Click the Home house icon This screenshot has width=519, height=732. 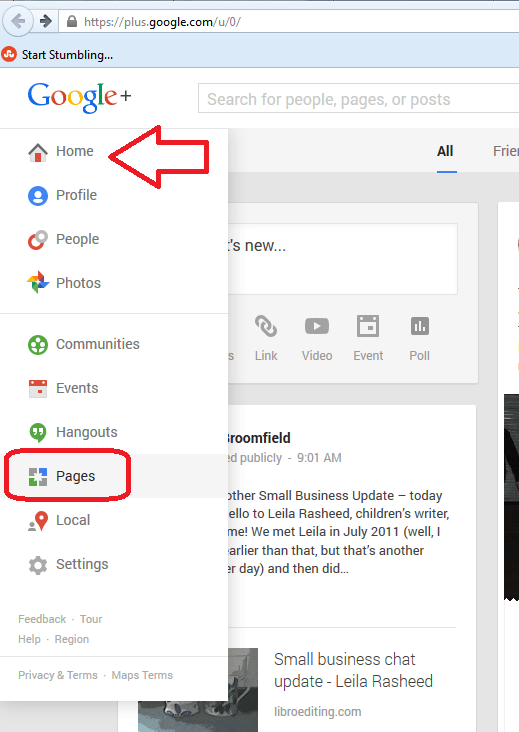[x=38, y=152]
